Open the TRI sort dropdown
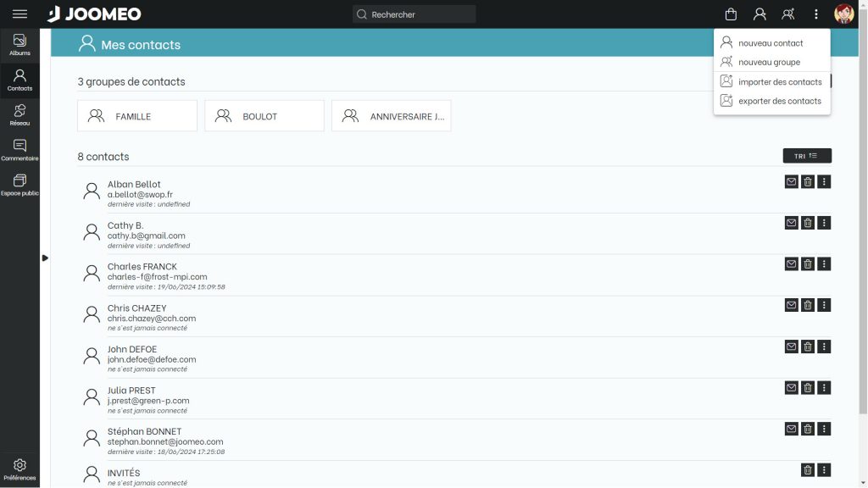 click(807, 156)
